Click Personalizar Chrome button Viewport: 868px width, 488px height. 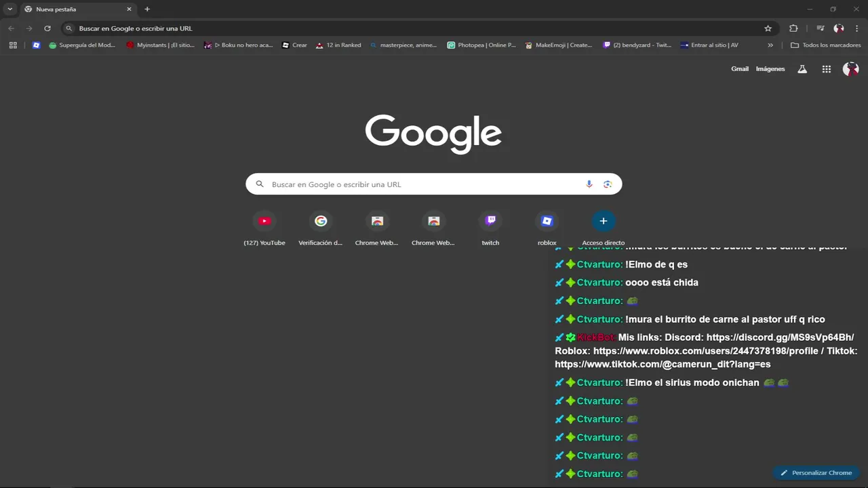[x=816, y=473]
